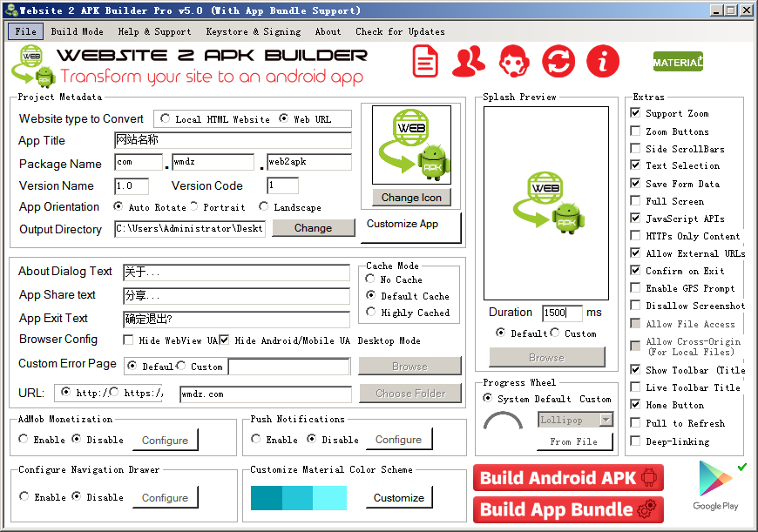Click the green MATERIAL badge icon
This screenshot has width=758, height=532.
[678, 62]
